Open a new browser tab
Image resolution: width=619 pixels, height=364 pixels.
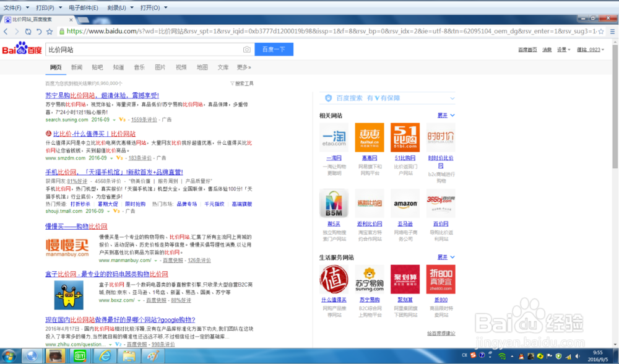point(84,20)
